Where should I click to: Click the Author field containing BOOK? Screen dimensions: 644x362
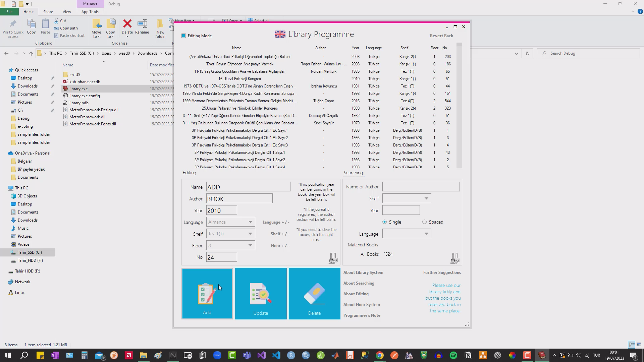click(x=239, y=198)
